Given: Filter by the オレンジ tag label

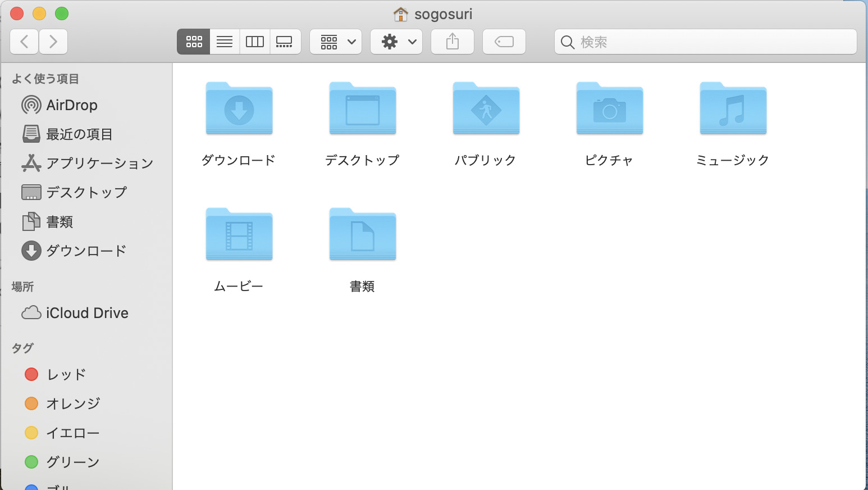Looking at the screenshot, I should click(x=73, y=404).
